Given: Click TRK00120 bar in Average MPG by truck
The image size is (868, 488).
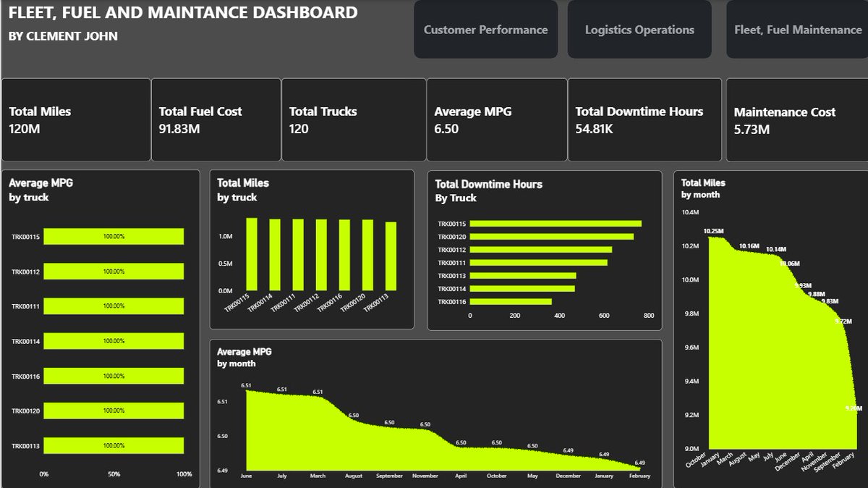Looking at the screenshot, I should (x=114, y=411).
